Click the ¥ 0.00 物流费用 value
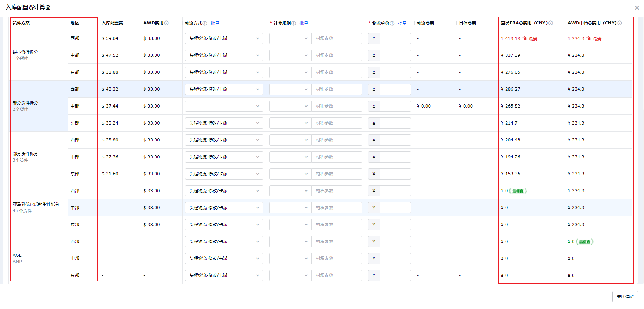 424,106
